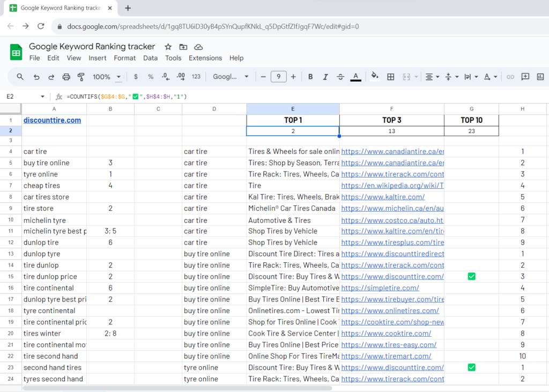Increase font size with plus button
This screenshot has height=392, width=549.
point(293,77)
